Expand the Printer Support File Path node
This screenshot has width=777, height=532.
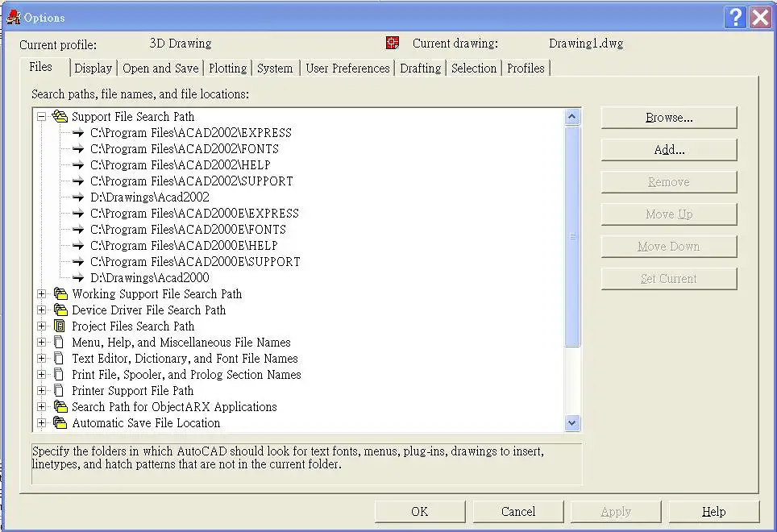(x=42, y=390)
